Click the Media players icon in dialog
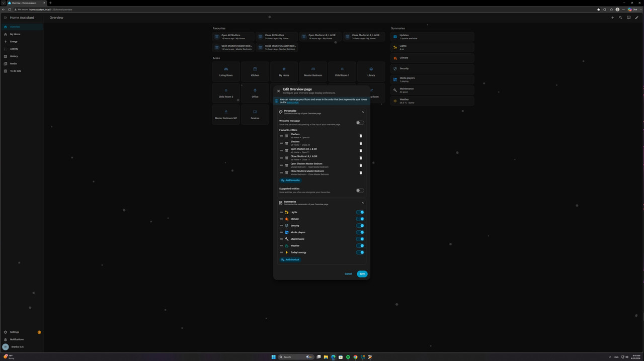 (x=287, y=232)
